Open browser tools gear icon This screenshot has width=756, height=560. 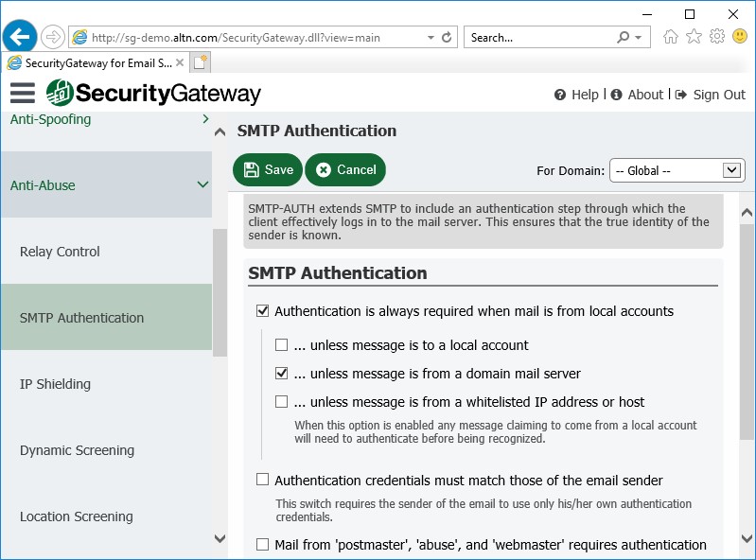[x=717, y=37]
